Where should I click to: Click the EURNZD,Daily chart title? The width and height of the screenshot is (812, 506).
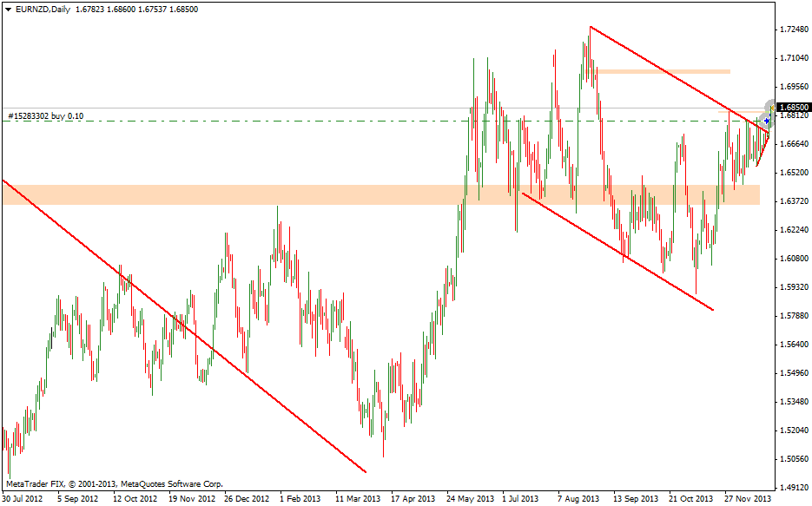[43, 9]
